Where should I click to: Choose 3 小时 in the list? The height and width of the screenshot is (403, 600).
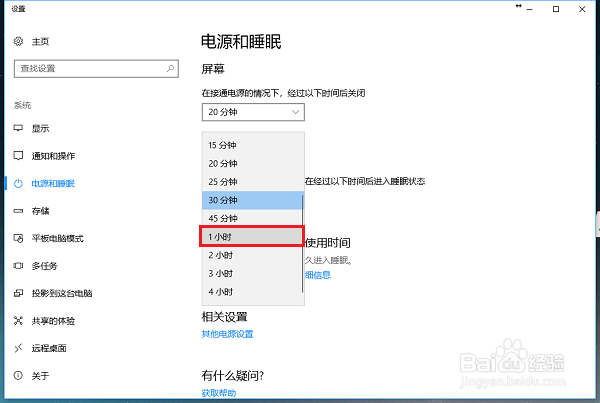coord(253,274)
